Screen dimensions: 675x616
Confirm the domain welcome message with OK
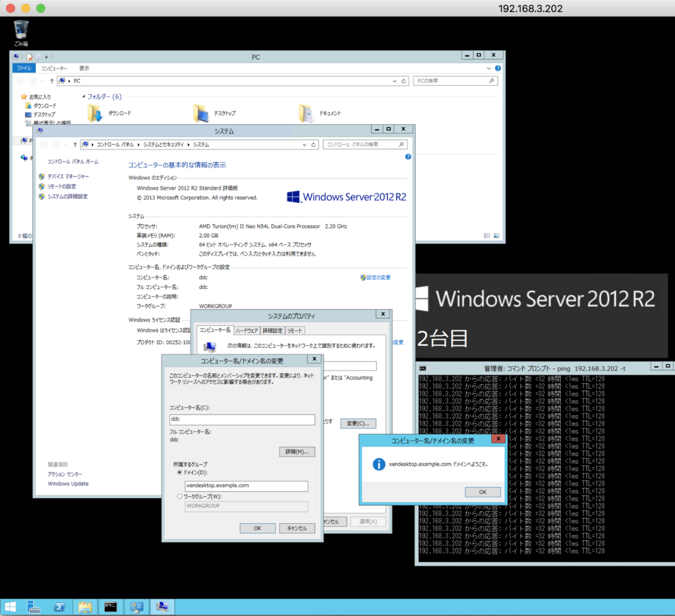click(483, 491)
